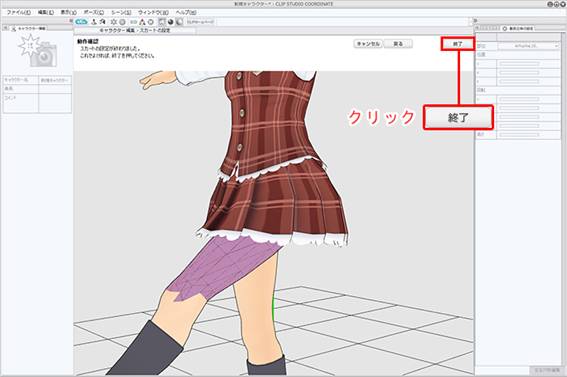Viewport: 567px width, 377px height.
Task: Click the camera snapshot thumbnail in left panel
Action: click(38, 51)
